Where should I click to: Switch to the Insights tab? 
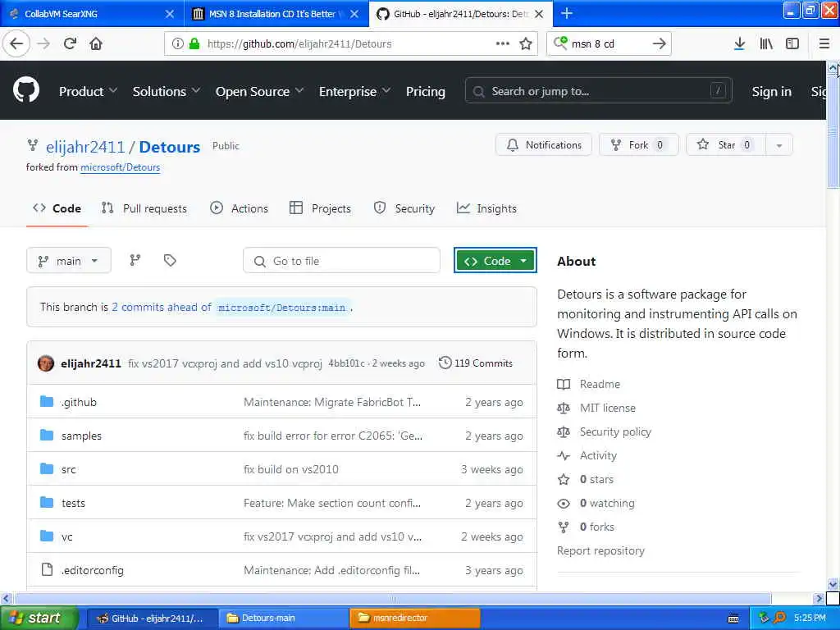486,208
